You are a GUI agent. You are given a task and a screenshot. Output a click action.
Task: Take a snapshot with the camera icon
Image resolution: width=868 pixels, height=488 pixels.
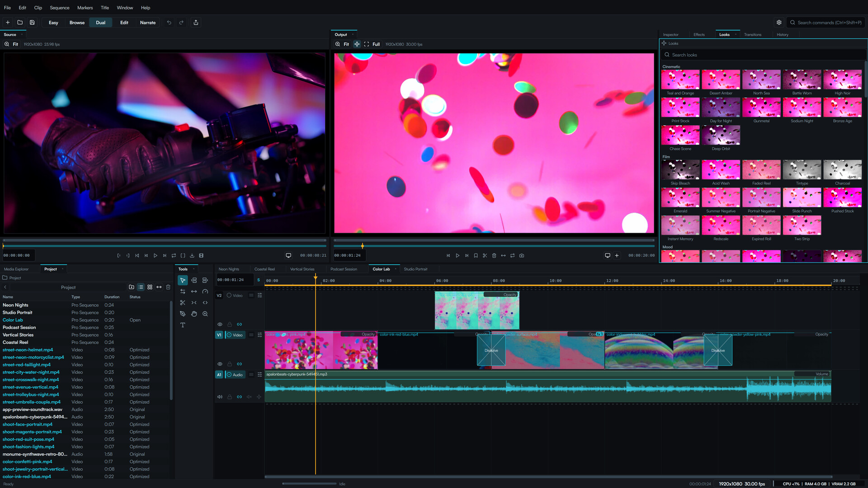[522, 256]
